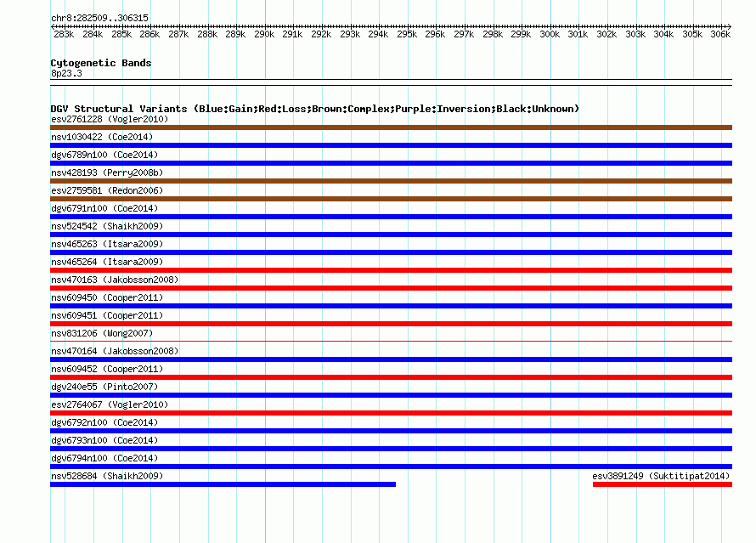Image resolution: width=756 pixels, height=543 pixels.
Task: Click the esv2761228 (Vogler2010) variant label
Action: coord(109,119)
